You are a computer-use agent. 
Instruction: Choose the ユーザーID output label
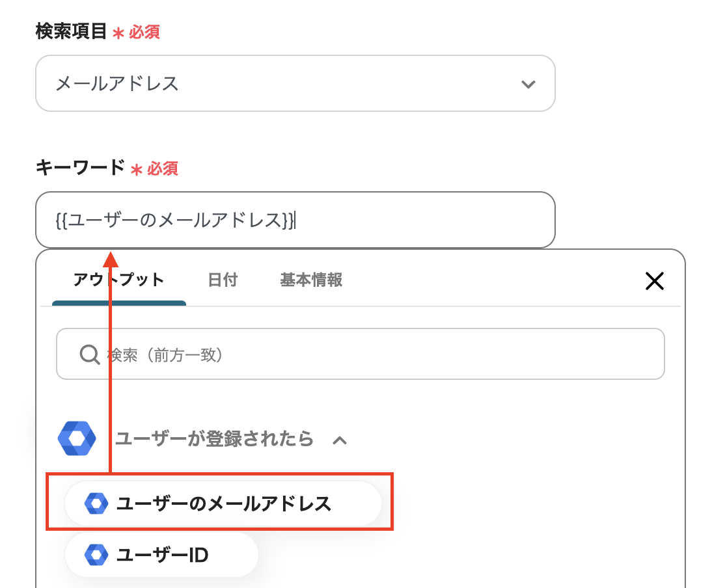click(162, 555)
